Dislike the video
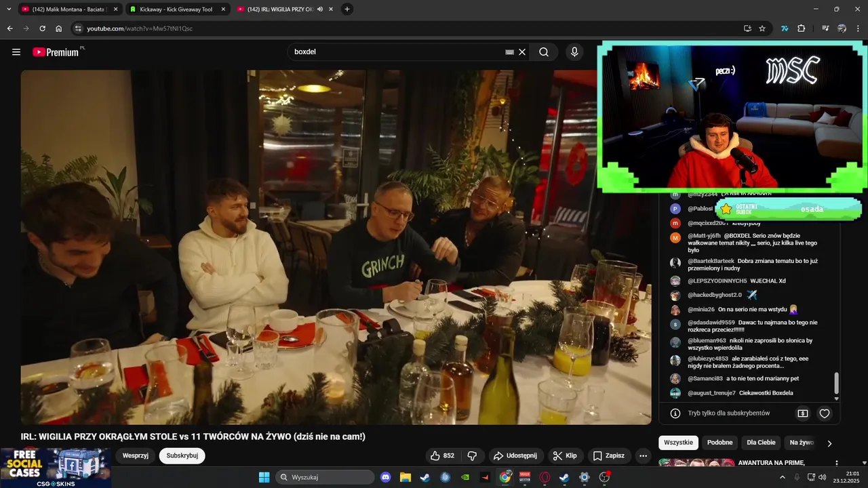 (473, 455)
